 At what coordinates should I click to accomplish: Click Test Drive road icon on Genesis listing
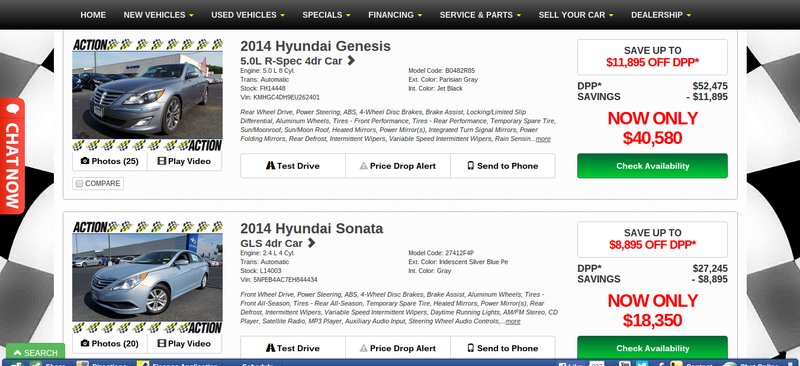coord(270,166)
